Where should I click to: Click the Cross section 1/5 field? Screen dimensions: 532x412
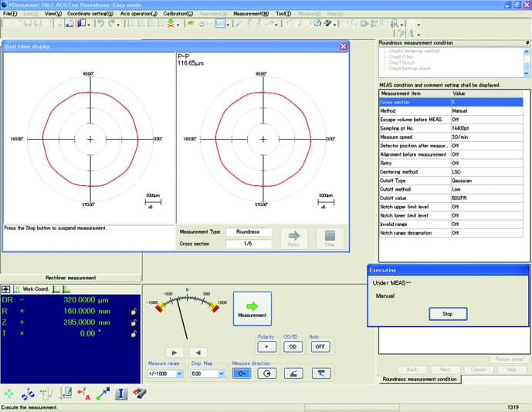[248, 244]
